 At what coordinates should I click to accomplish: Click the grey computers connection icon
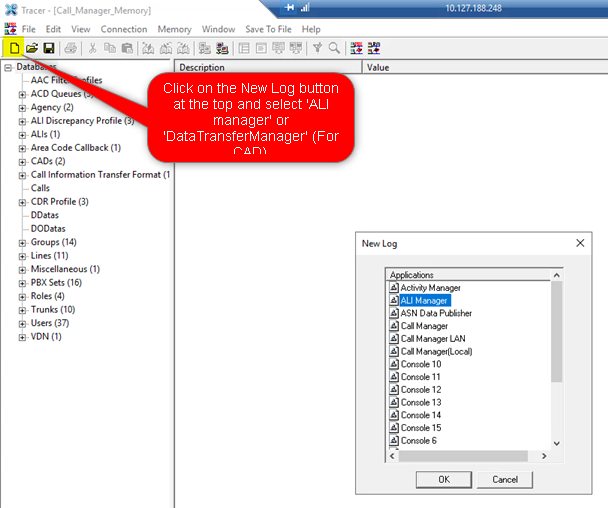205,48
